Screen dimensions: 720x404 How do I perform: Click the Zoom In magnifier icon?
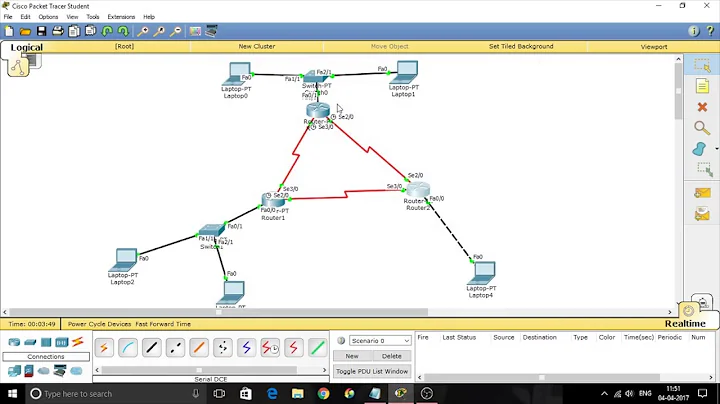pos(143,31)
